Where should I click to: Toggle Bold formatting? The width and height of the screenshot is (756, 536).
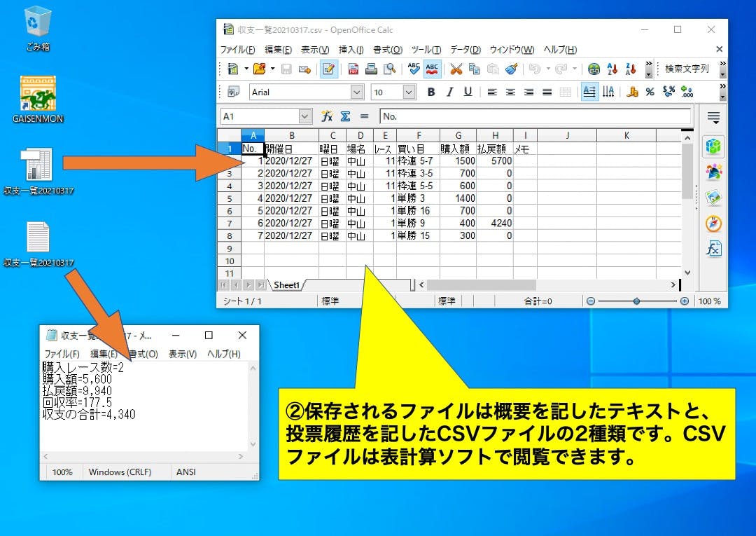click(431, 92)
